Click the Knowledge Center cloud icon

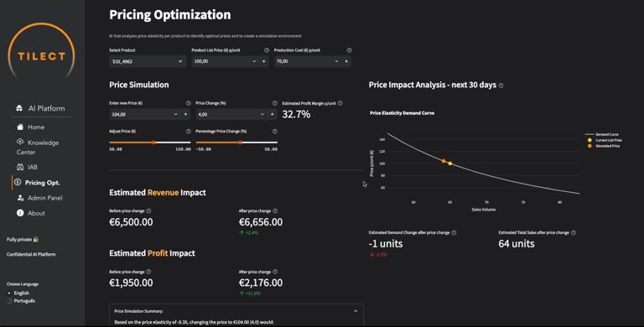coord(20,142)
